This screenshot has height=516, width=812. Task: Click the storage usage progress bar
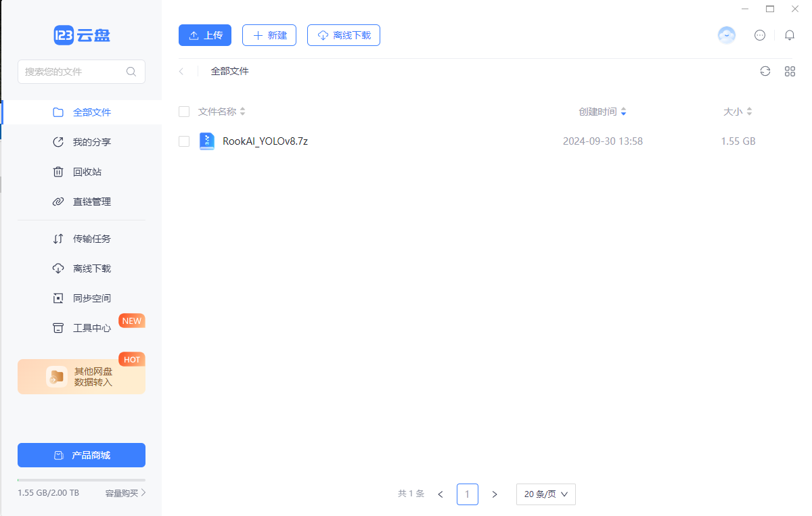tap(81, 480)
